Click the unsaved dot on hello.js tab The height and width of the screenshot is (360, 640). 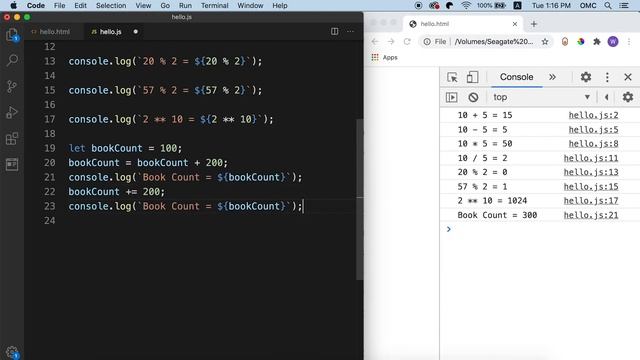[x=136, y=31]
